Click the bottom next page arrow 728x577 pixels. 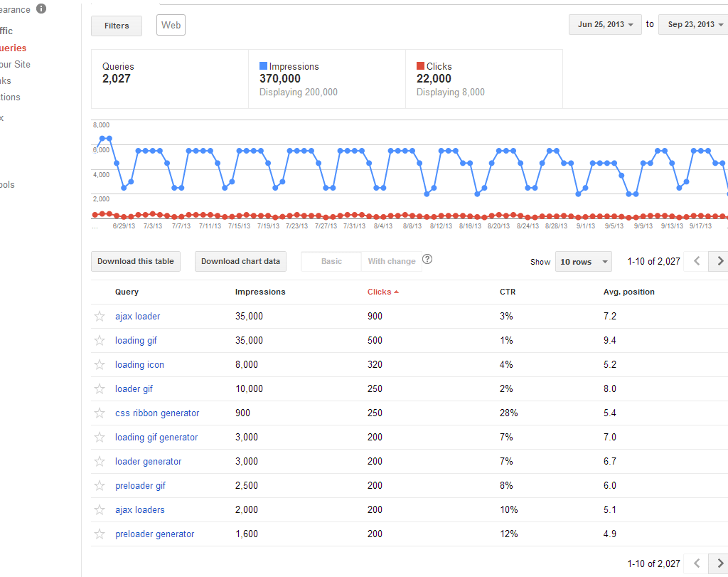click(719, 563)
